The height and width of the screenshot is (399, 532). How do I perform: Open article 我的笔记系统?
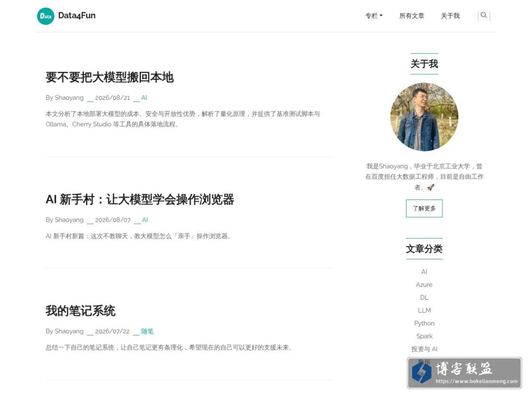click(x=80, y=311)
